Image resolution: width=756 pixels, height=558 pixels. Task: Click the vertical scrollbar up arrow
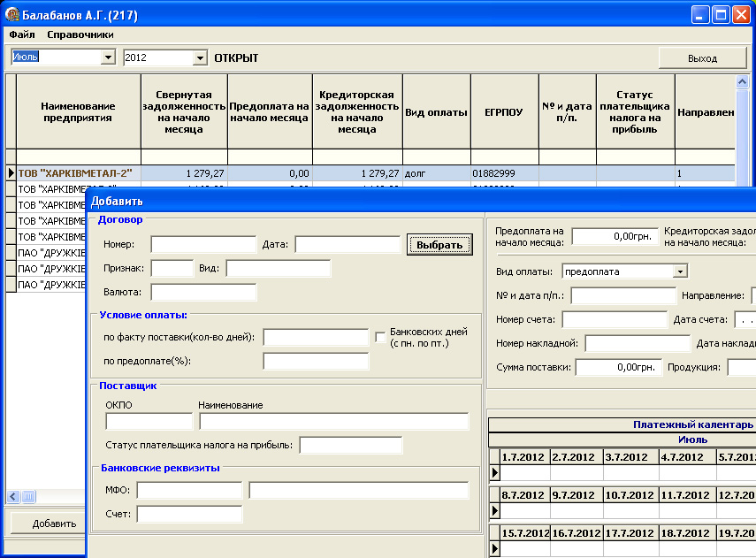pyautogui.click(x=743, y=82)
